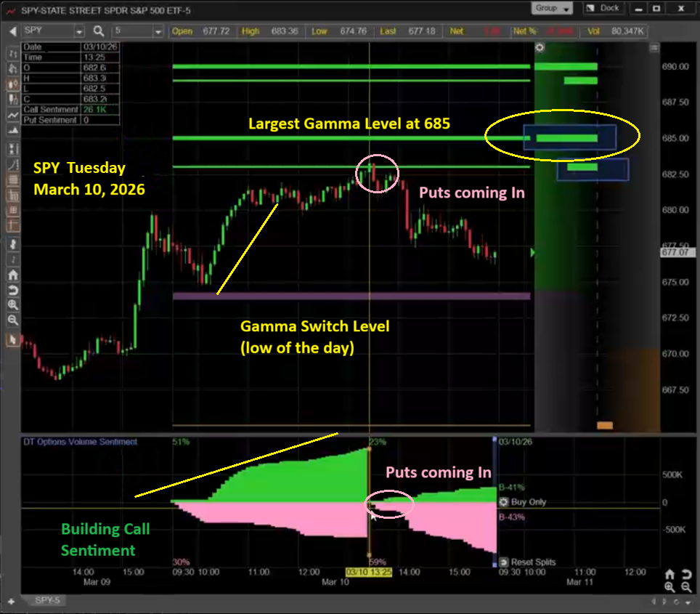Select the line chart type icon
Image resolution: width=700 pixels, height=614 pixels.
[12, 116]
